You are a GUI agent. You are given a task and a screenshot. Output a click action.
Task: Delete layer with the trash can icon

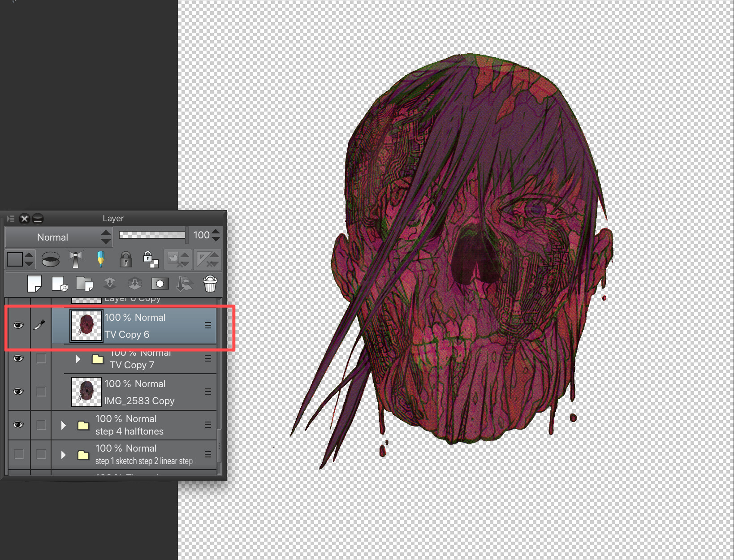pyautogui.click(x=210, y=284)
